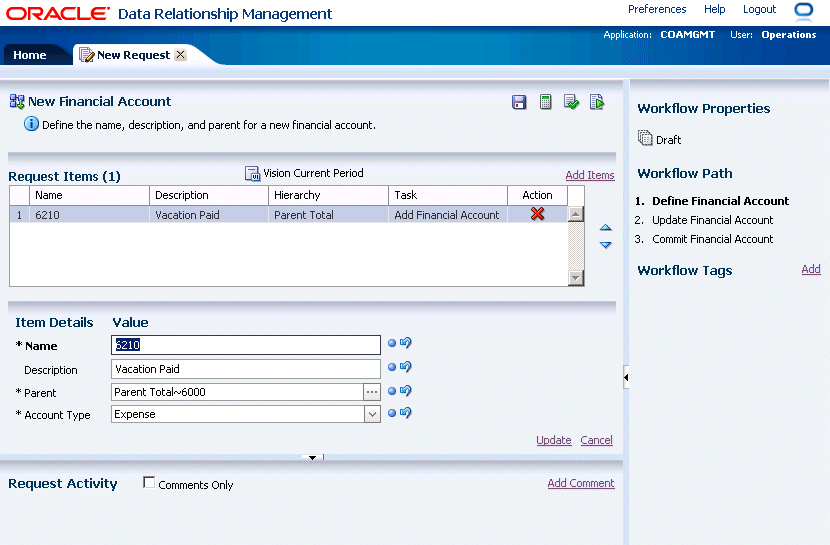Click the Update link
This screenshot has width=830, height=545.
[554, 440]
